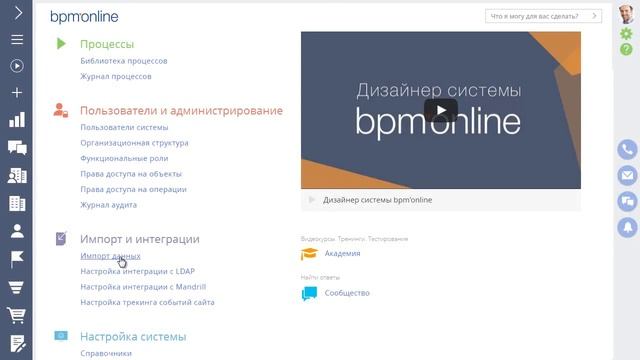Open Импорт данных link
The image size is (640, 360).
click(110, 256)
